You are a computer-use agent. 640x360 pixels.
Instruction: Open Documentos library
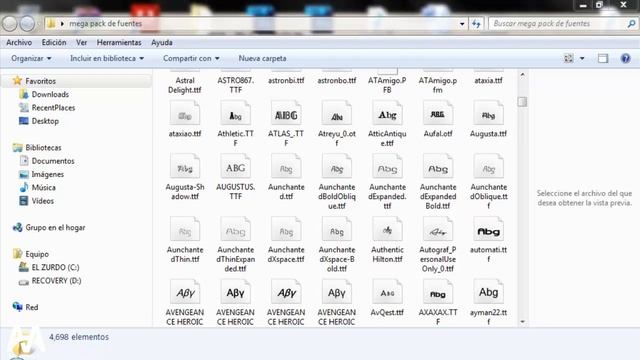click(x=53, y=161)
